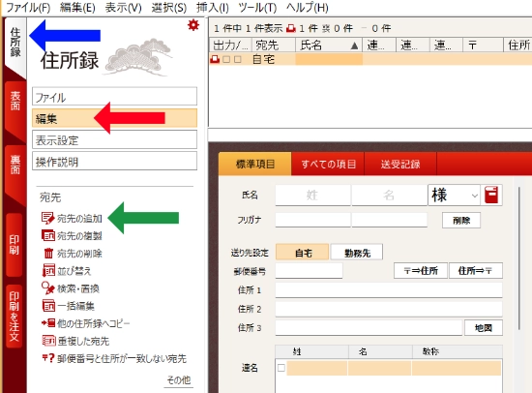Viewport: 532px width, 393px height.
Task: Click the 宛先の複製 icon
Action: [x=48, y=235]
